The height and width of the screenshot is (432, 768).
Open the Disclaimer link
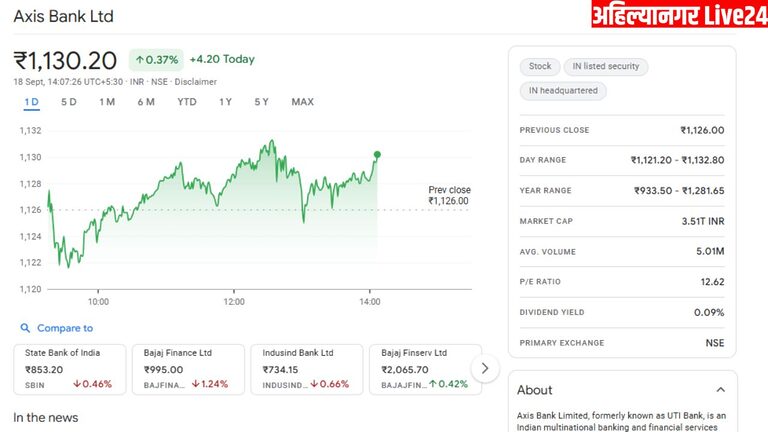tap(196, 81)
